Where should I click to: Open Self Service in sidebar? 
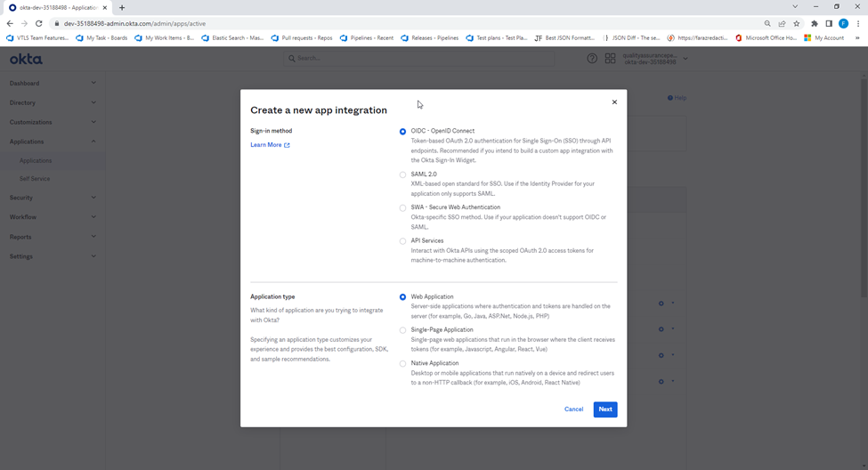pos(35,179)
